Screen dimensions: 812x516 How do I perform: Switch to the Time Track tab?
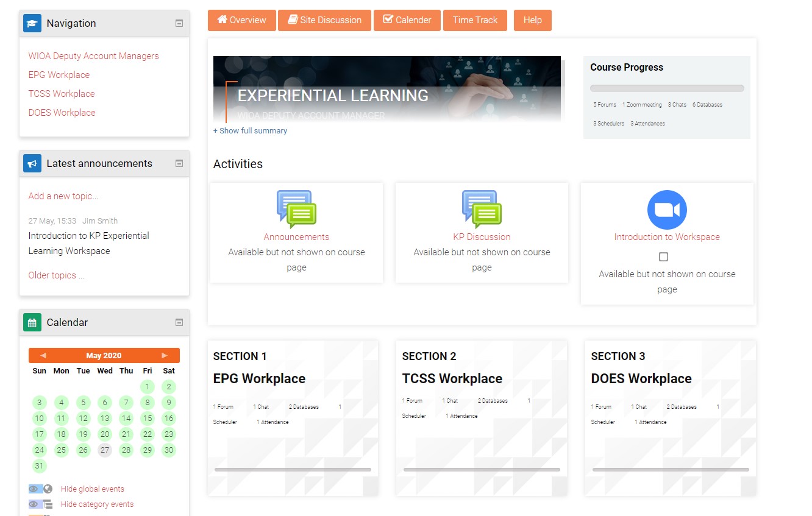point(475,20)
